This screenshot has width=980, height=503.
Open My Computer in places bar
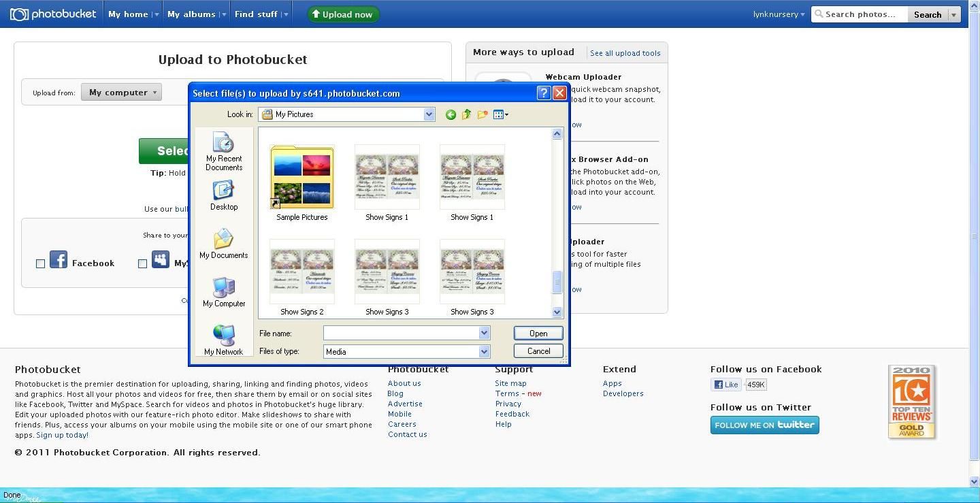point(224,293)
